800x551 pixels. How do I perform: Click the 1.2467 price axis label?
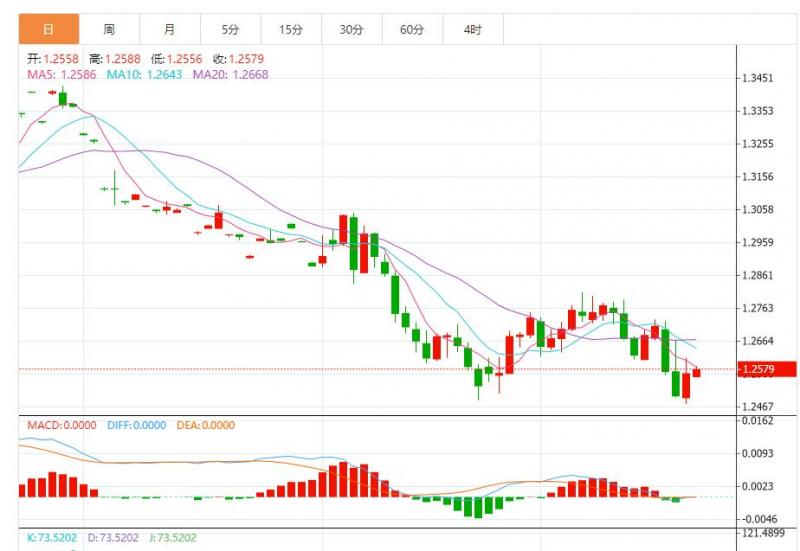[758, 407]
